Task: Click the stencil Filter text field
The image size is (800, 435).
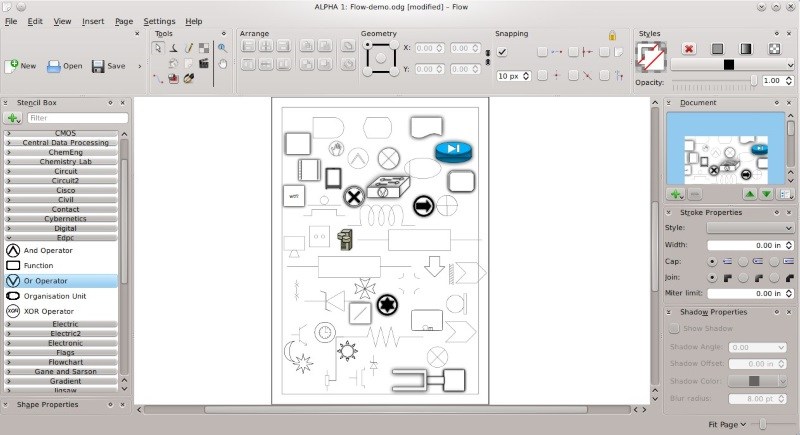Action: click(75, 118)
